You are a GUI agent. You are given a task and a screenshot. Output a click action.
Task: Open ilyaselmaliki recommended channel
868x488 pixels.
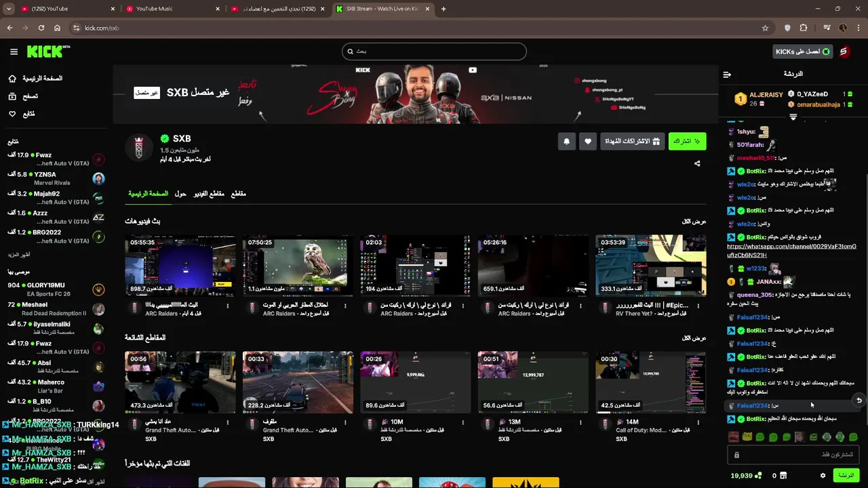[x=56, y=329]
